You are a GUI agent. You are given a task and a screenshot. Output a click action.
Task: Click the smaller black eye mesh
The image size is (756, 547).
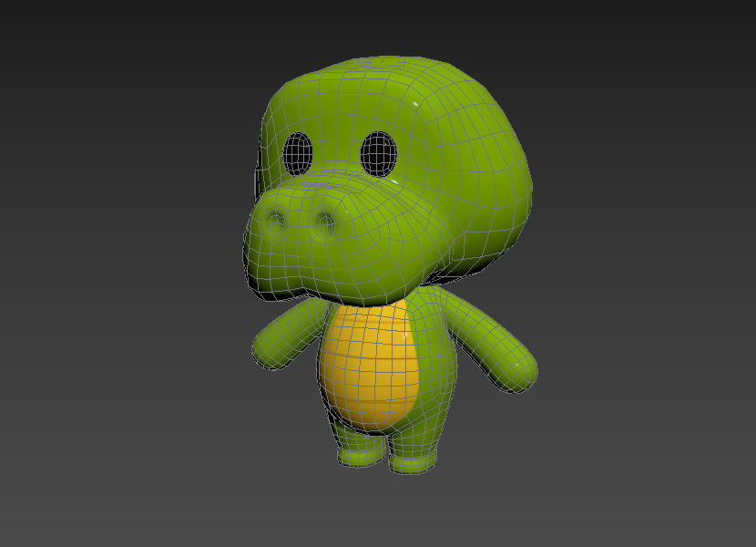pyautogui.click(x=298, y=154)
